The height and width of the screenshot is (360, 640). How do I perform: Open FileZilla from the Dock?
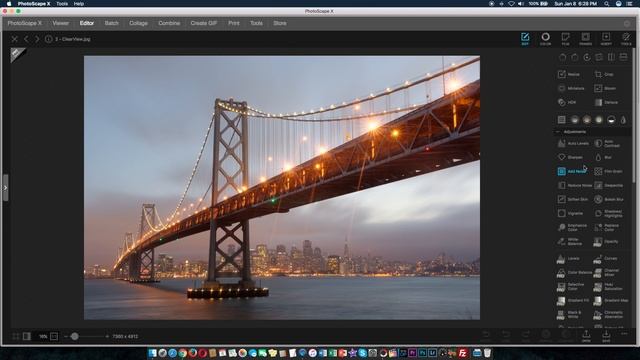(462, 353)
